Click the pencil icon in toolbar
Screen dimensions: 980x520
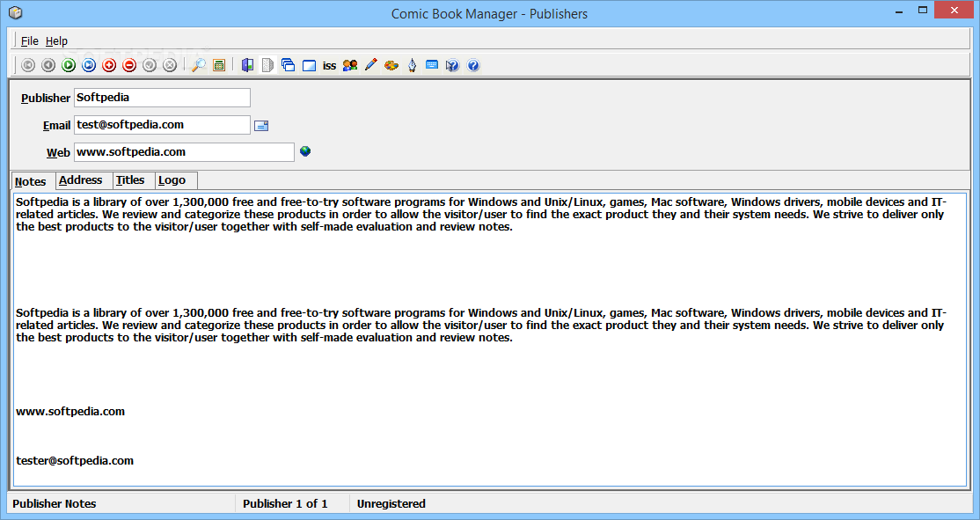coord(370,64)
